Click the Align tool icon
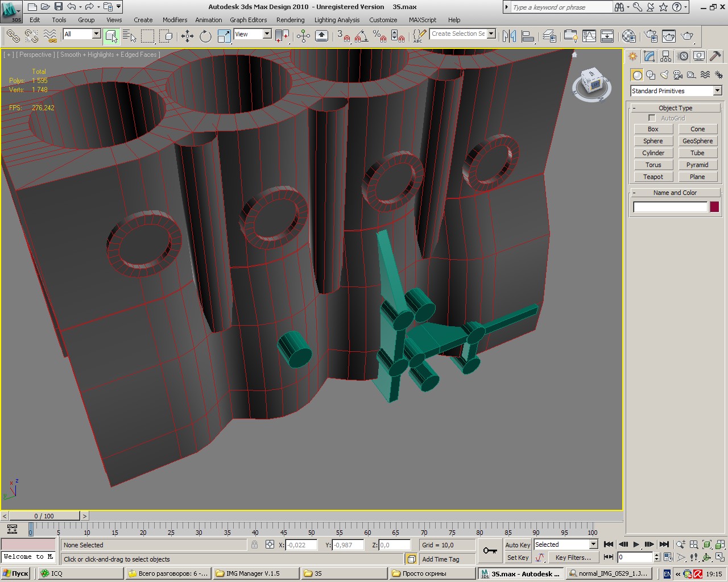 point(528,36)
